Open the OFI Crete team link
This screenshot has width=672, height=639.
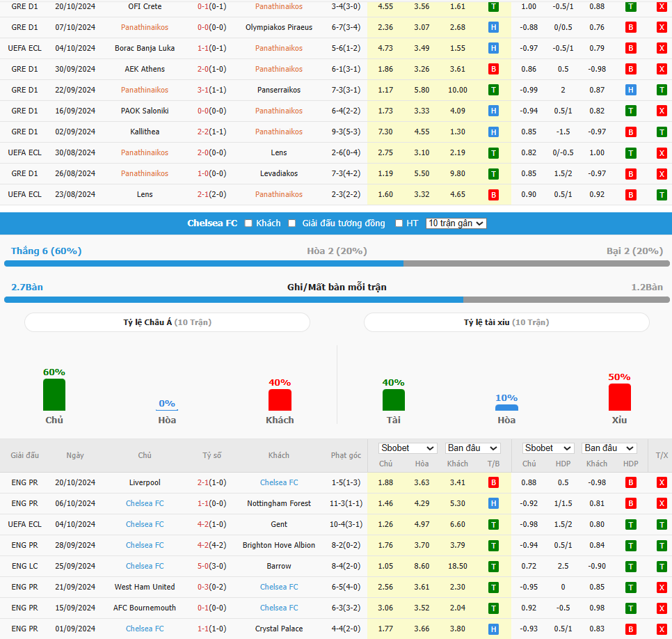[145, 6]
